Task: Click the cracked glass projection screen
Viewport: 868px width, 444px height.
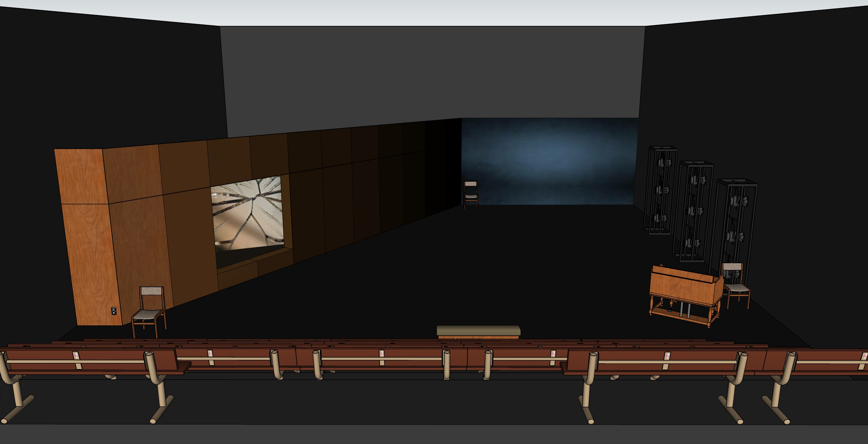Action: tap(248, 214)
